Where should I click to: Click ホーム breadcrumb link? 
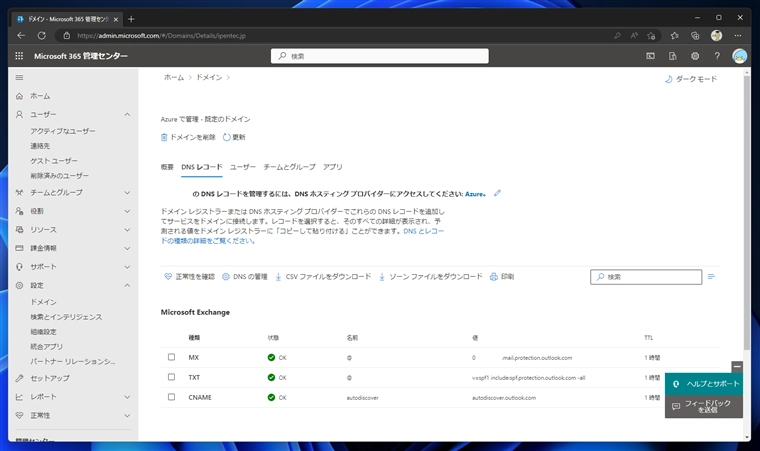coord(174,77)
